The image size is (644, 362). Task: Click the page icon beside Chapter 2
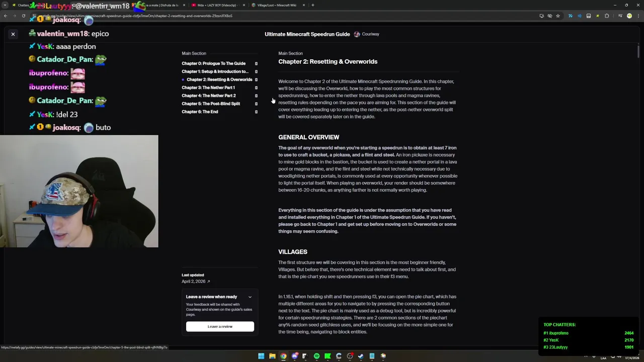click(x=256, y=79)
